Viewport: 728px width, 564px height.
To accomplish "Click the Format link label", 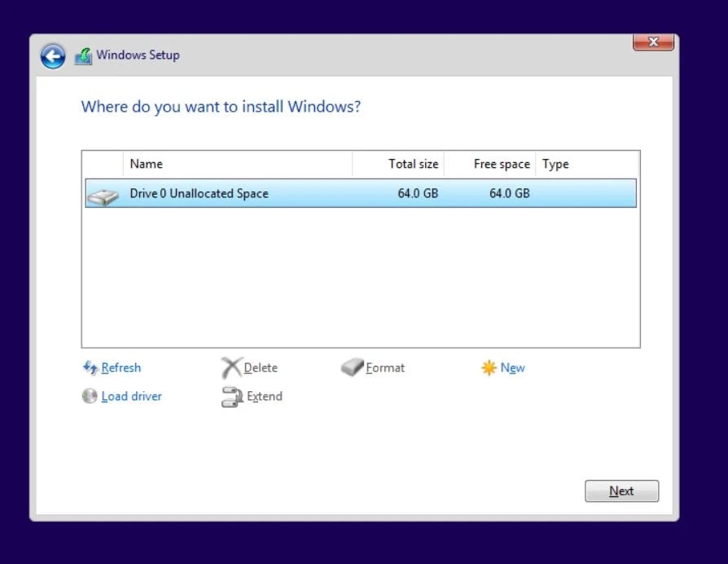I will (384, 368).
